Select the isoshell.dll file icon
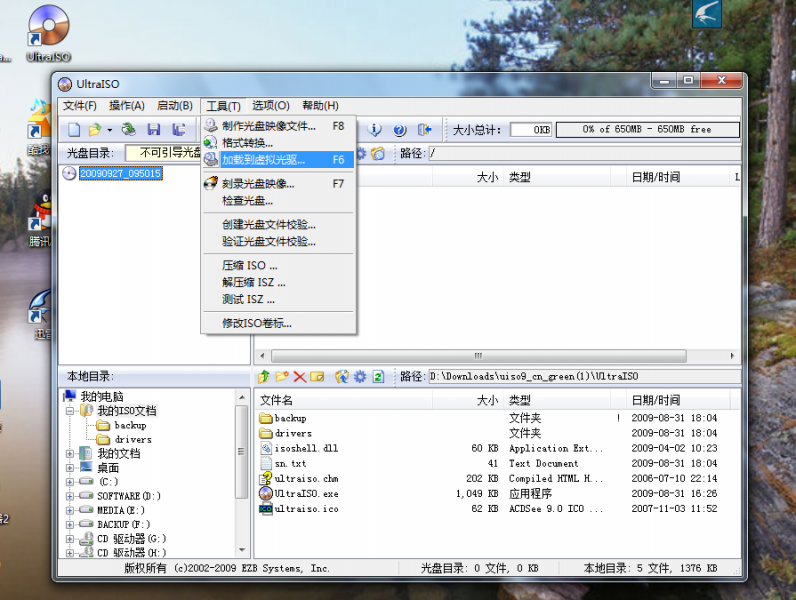Screen dimensions: 796x600 pos(266,448)
